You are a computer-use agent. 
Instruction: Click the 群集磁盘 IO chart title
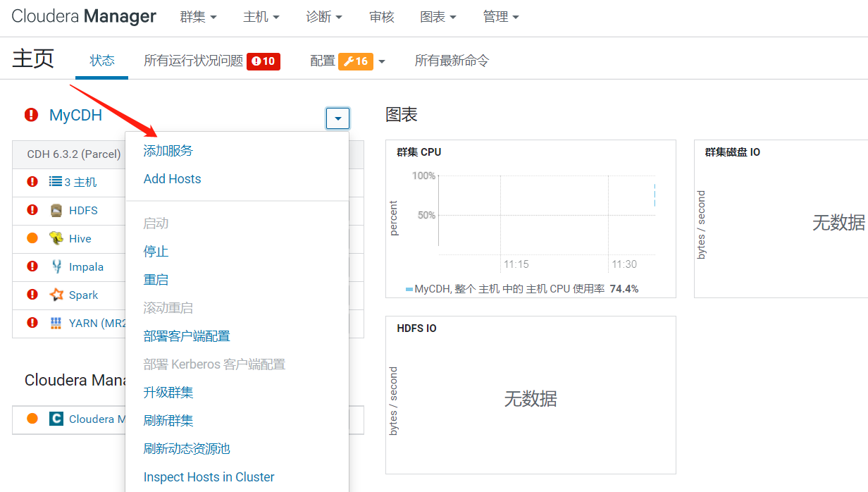733,152
